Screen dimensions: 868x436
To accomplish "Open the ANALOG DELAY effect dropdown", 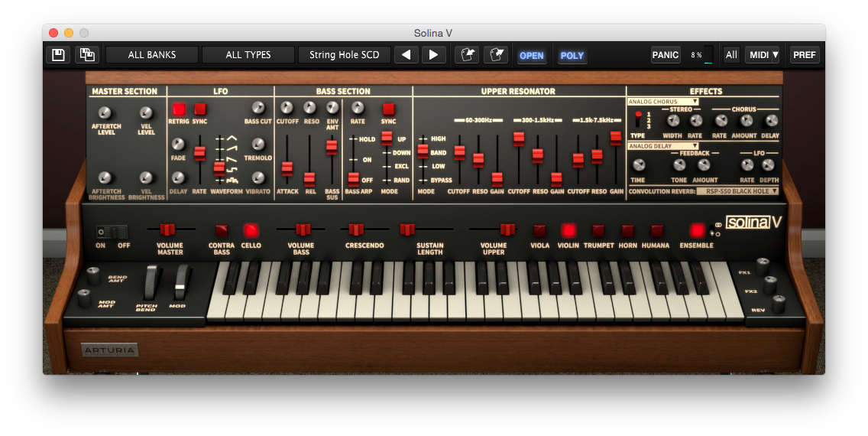I will point(663,146).
